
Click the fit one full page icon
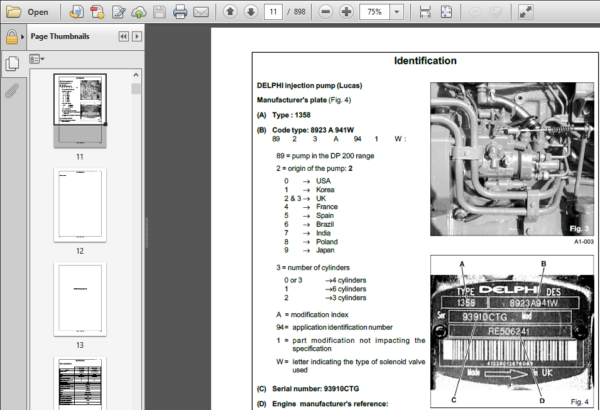(x=446, y=12)
